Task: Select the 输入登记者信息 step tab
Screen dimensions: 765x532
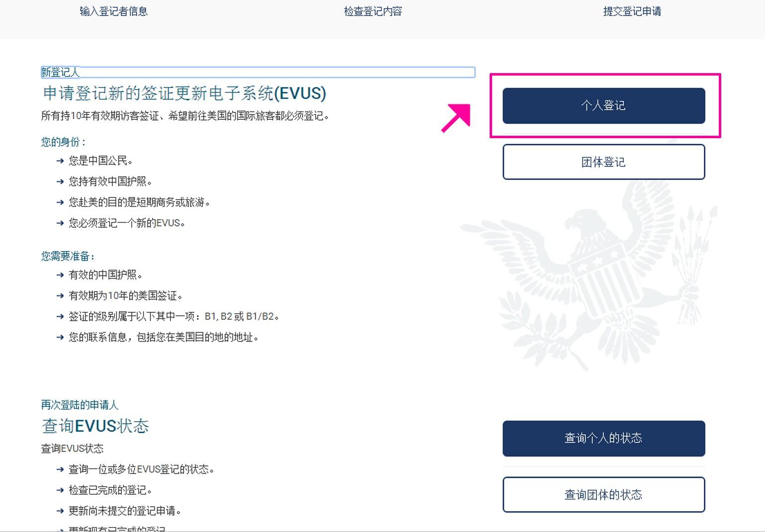Action: [113, 11]
